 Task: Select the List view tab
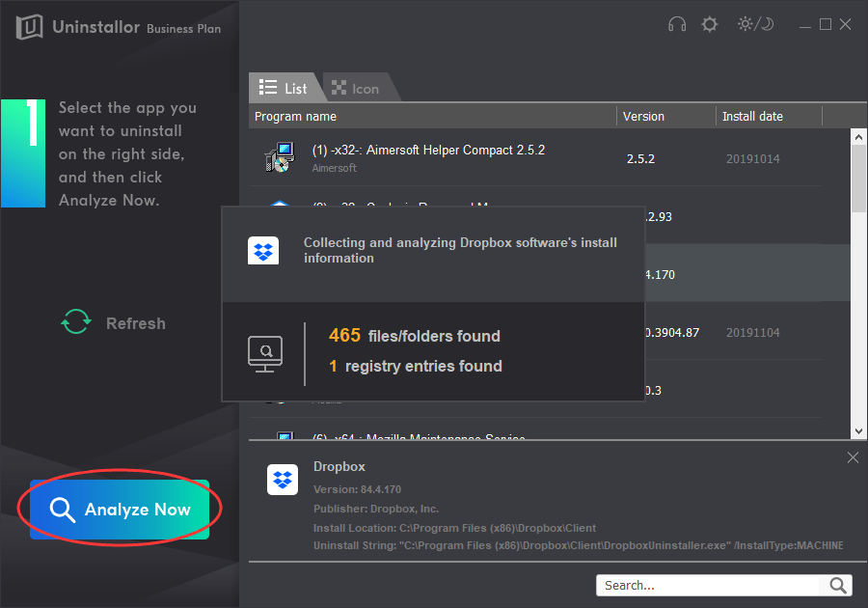(286, 87)
